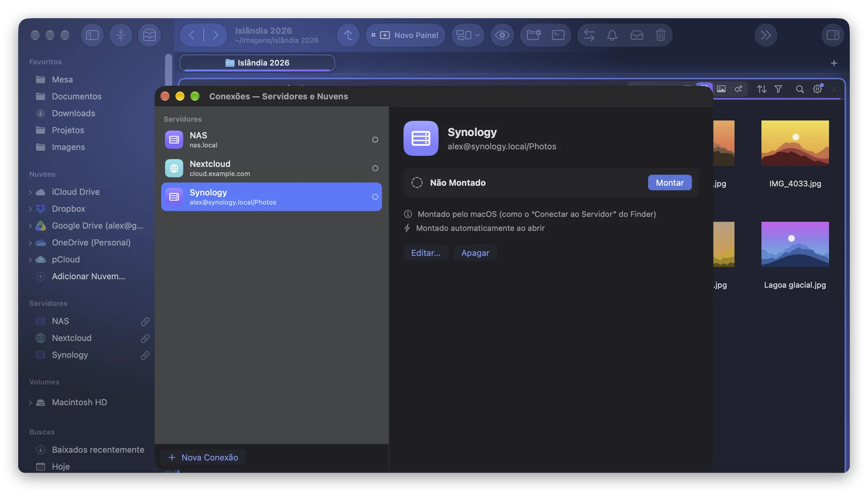Go back with the left arrow button
The image size is (868, 491).
(x=191, y=35)
